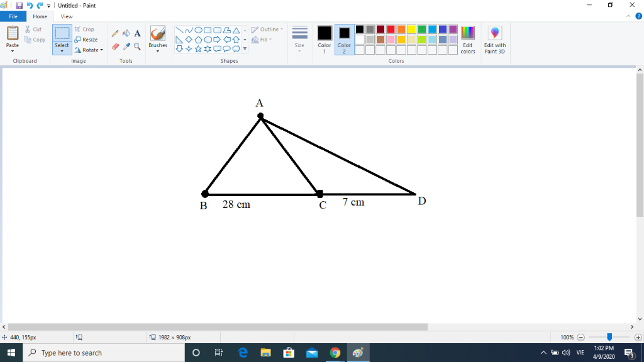Screen dimensions: 644x362
Task: Set Color 2 as active color
Action: click(x=344, y=40)
